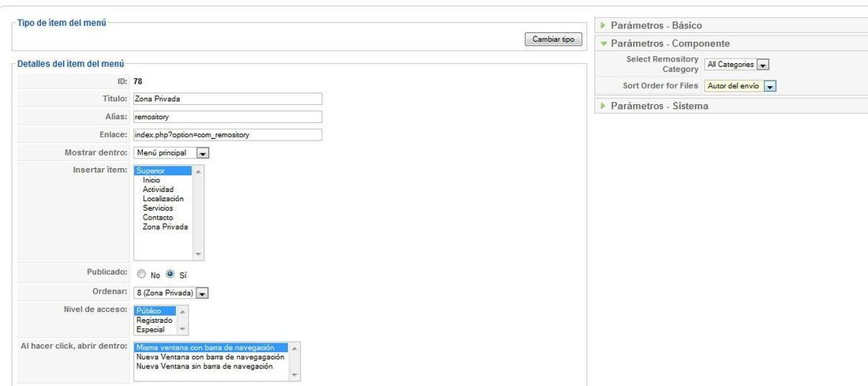Select the Sí radio for Publicado
This screenshot has height=386, width=868.
coord(170,274)
